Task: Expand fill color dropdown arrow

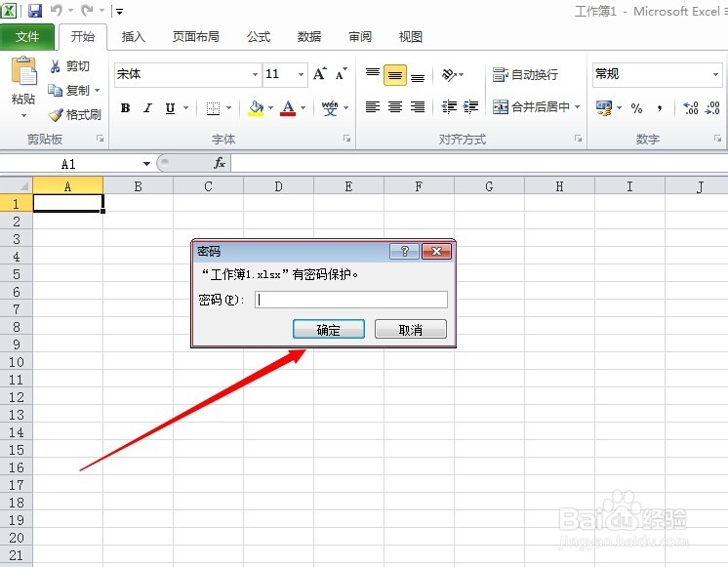Action: click(270, 108)
